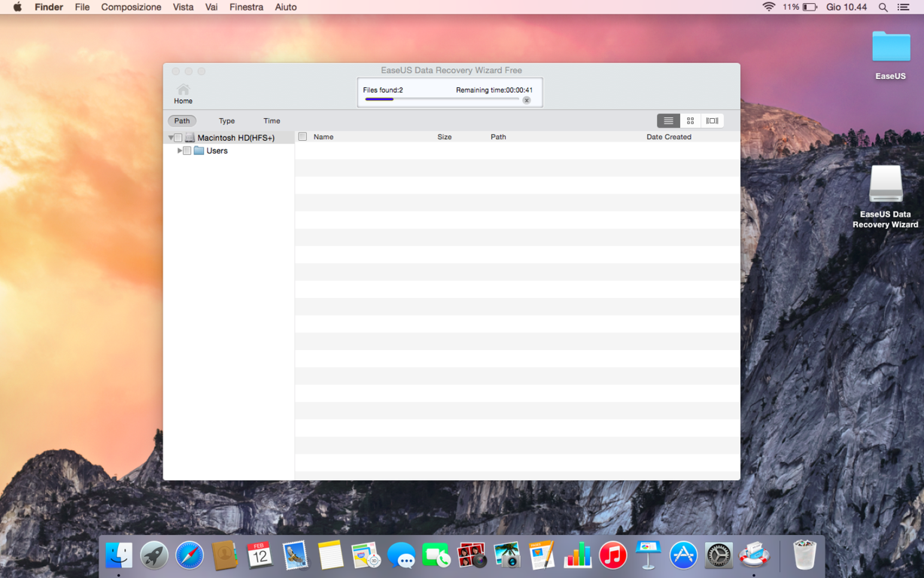Image resolution: width=924 pixels, height=578 pixels.
Task: Click the Remaining time:00:00:41 text
Action: coord(494,90)
